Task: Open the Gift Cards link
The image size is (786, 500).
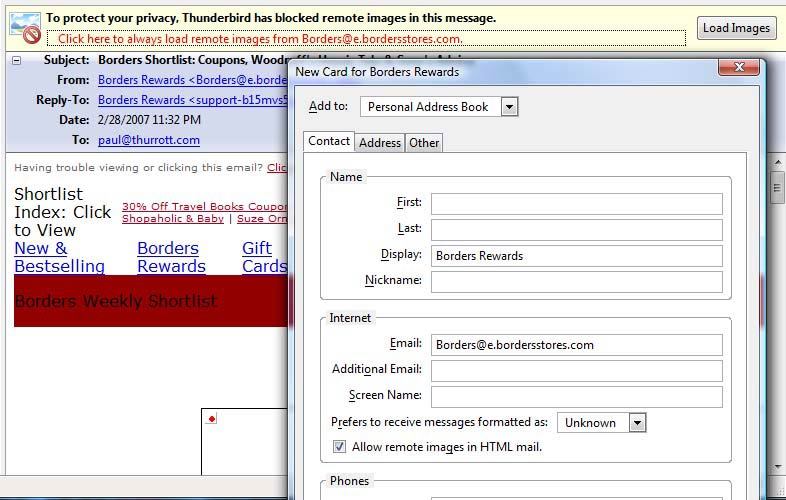Action: [264, 257]
